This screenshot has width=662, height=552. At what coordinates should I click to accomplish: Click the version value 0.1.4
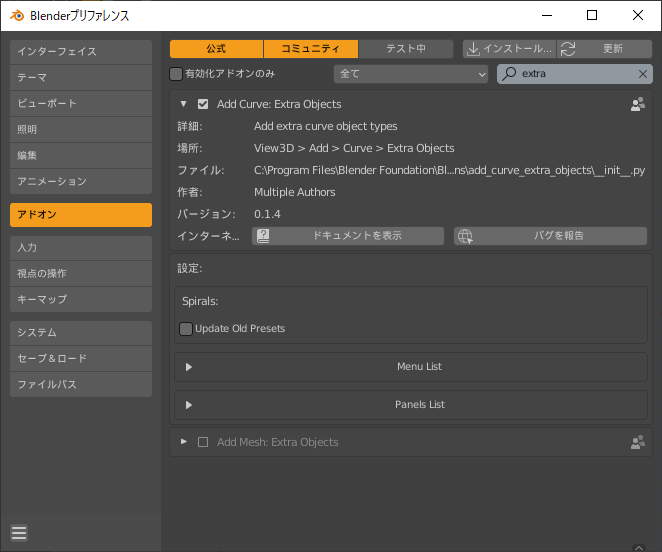267,214
